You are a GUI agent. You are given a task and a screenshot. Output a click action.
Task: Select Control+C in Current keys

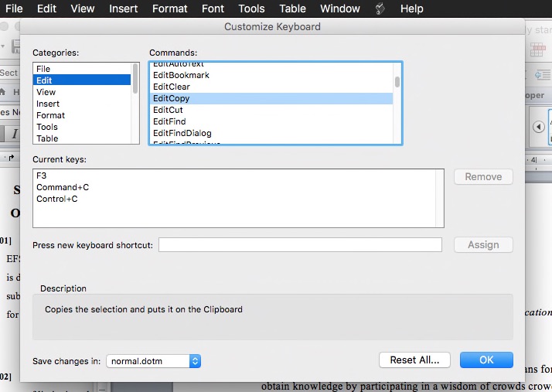pos(234,199)
